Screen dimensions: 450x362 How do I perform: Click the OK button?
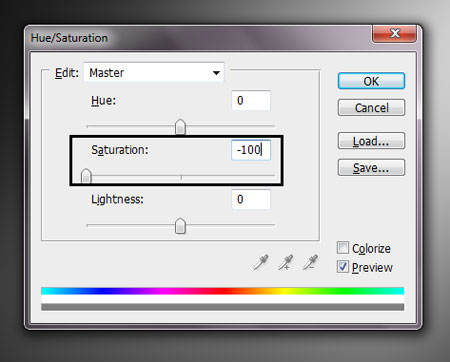(x=371, y=81)
